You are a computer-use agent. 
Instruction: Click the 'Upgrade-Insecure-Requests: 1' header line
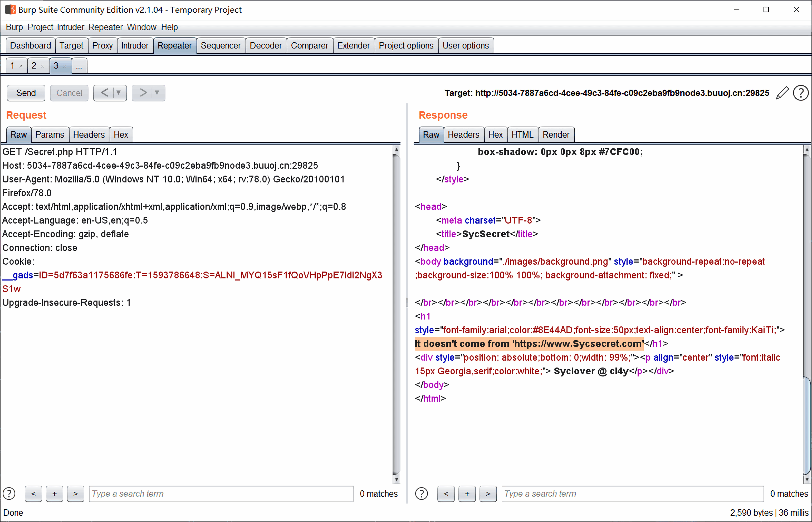pos(66,303)
